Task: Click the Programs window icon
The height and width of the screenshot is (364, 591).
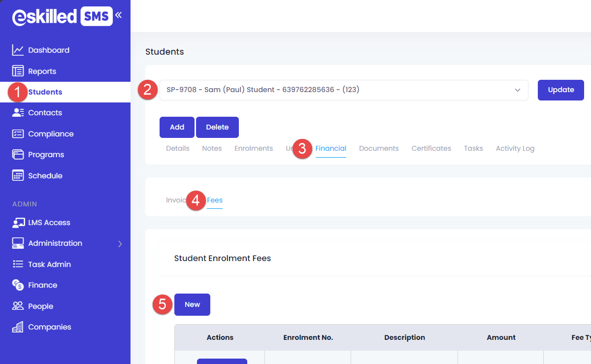Action: (18, 155)
